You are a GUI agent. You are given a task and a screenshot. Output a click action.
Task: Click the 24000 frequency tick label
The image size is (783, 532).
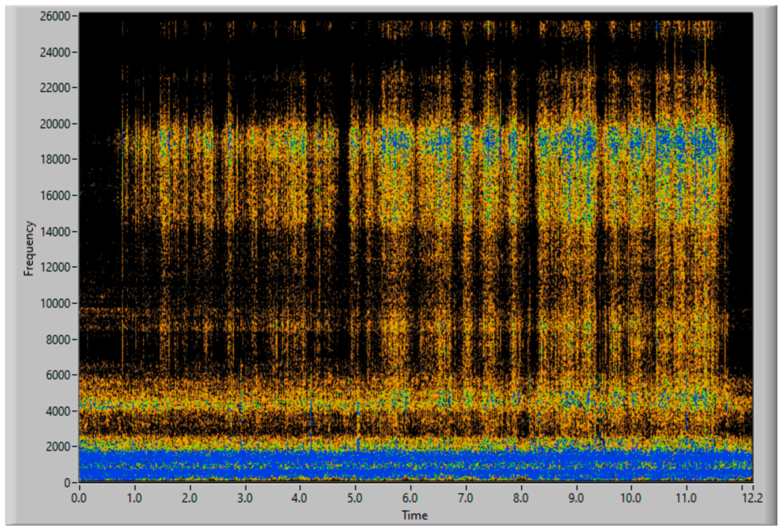(55, 52)
